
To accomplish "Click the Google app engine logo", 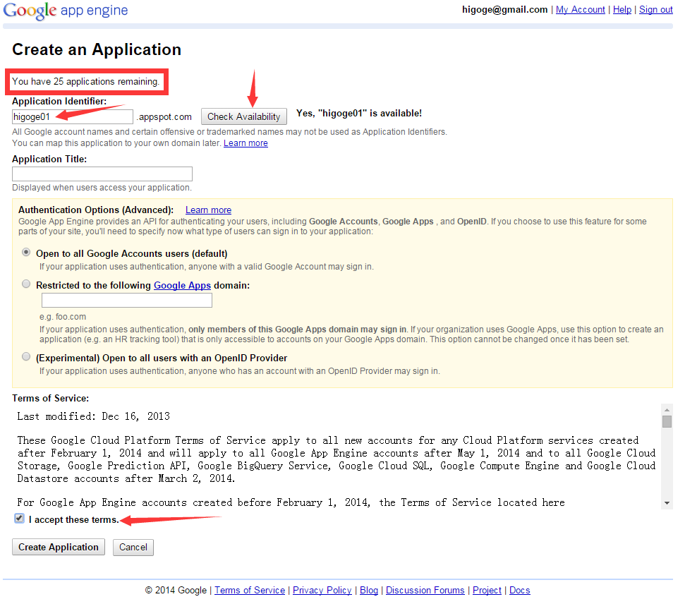I will click(66, 10).
